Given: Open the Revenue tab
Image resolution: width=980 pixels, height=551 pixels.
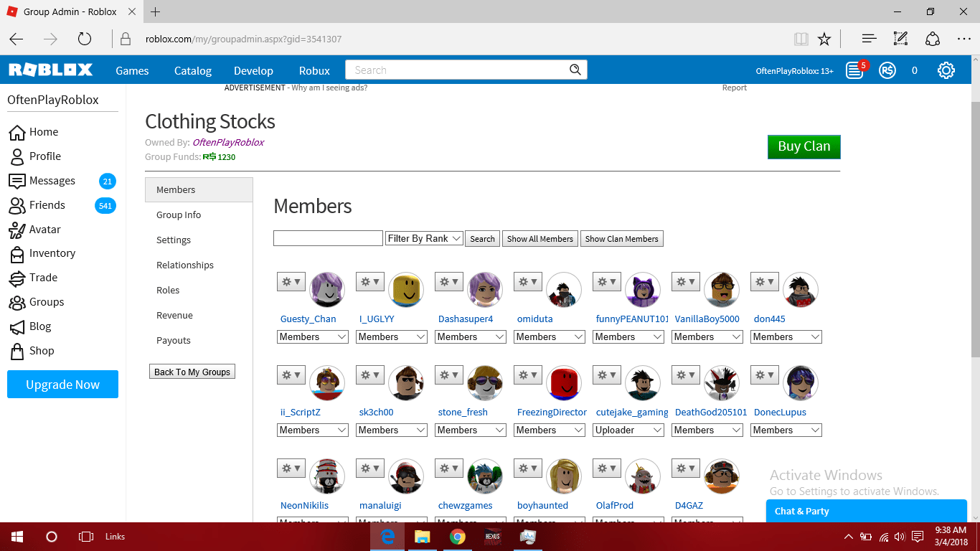Looking at the screenshot, I should [x=199, y=316].
